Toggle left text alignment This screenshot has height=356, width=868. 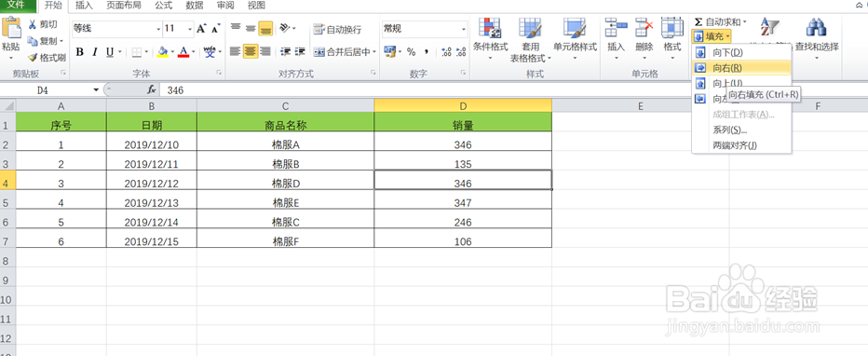pos(236,51)
